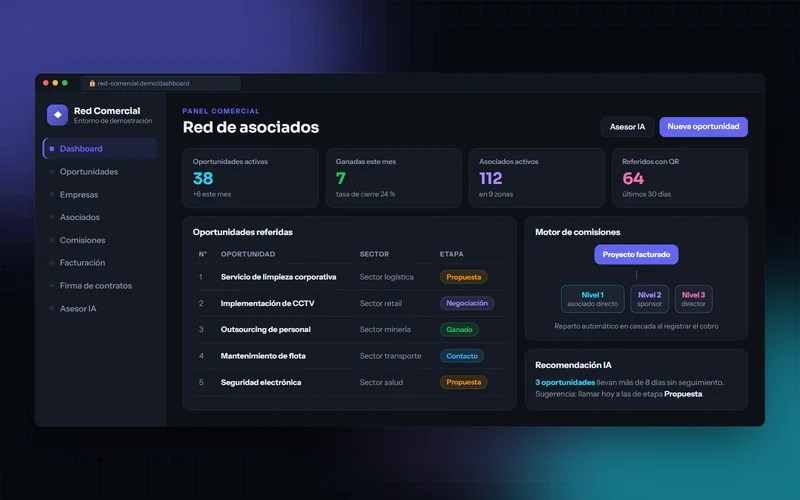This screenshot has height=500, width=800.
Task: Click the Asesor IA header button
Action: (627, 127)
